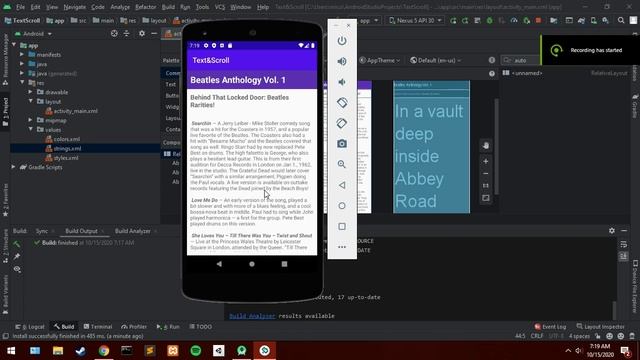Follow the Build Analyzer link in output
This screenshot has height=360, width=640.
pos(252,316)
